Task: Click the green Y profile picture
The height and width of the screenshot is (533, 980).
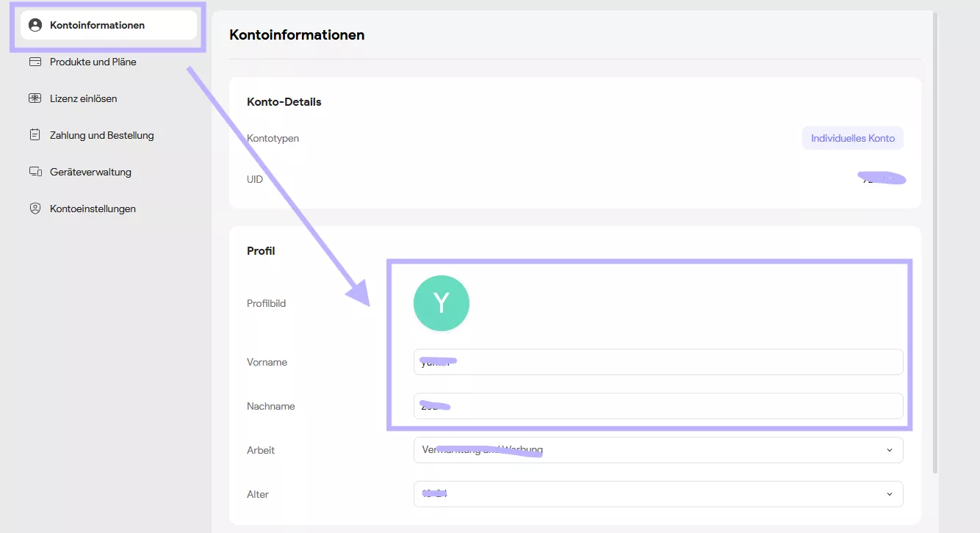Action: [442, 303]
